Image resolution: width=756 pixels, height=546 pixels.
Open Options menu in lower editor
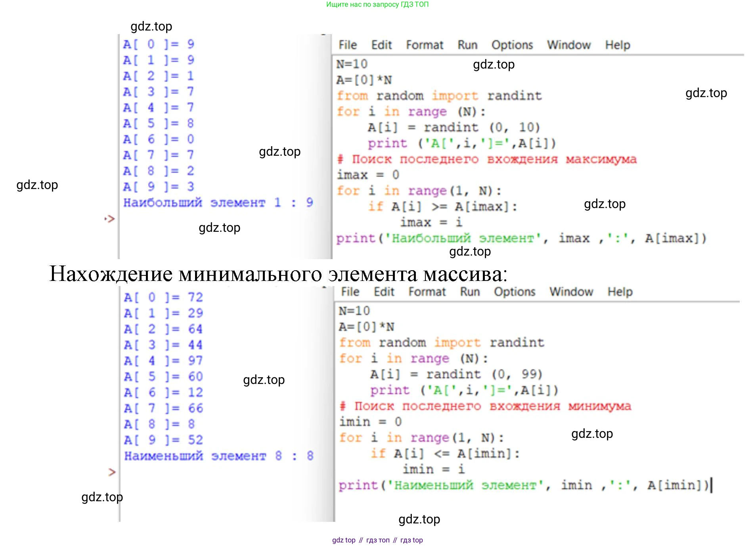tap(514, 292)
